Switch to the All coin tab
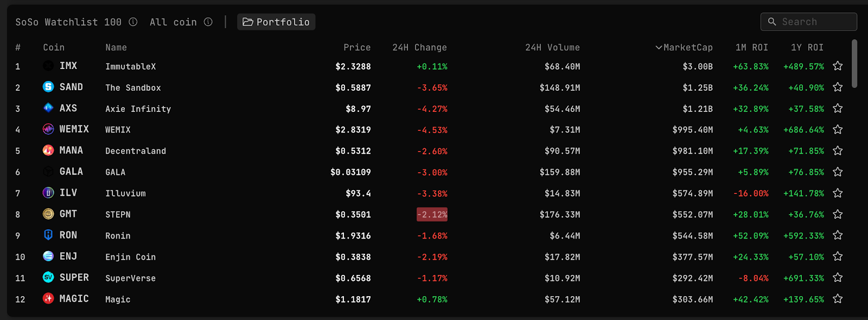The image size is (868, 320). [x=173, y=22]
